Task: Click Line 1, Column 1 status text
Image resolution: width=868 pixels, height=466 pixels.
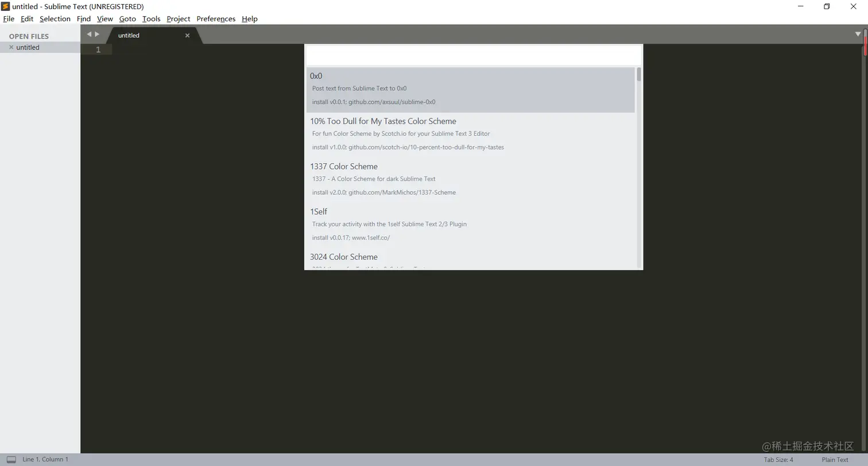Action: (45, 460)
